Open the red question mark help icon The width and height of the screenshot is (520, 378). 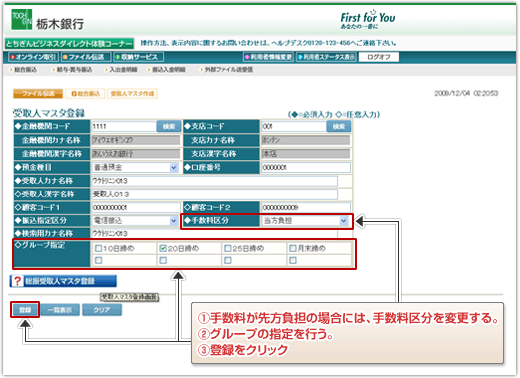tap(17, 281)
